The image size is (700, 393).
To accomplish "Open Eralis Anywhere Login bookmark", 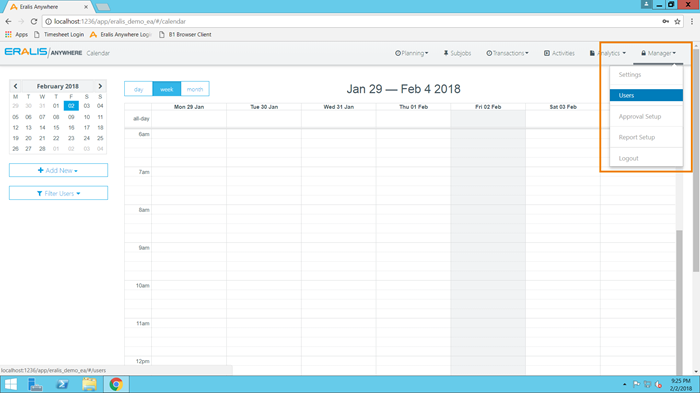I will pyautogui.click(x=121, y=34).
